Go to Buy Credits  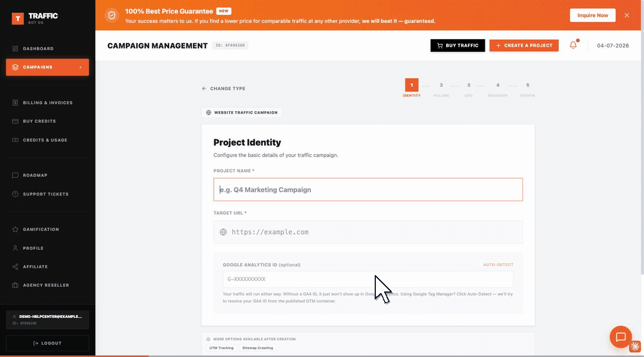click(39, 122)
